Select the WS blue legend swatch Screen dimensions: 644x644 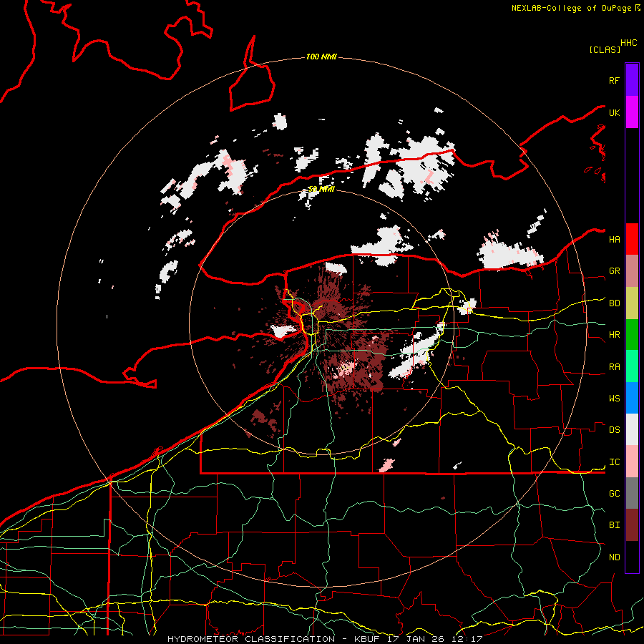[x=632, y=398]
